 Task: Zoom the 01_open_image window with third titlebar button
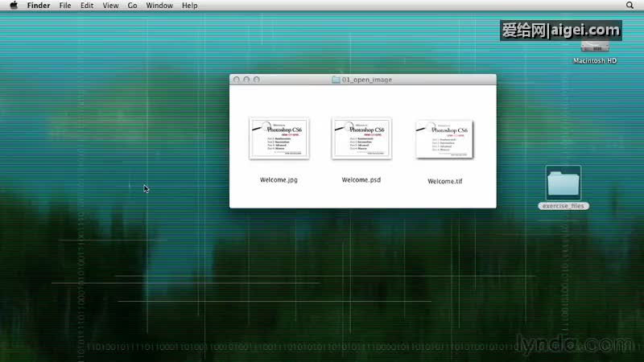pyautogui.click(x=256, y=80)
